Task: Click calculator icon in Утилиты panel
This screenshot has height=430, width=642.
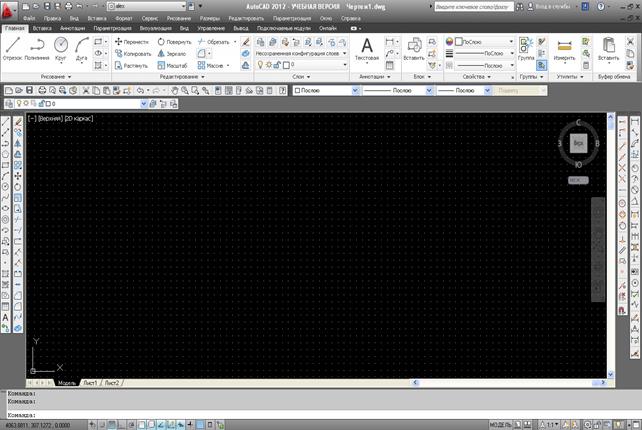Action: tap(586, 65)
